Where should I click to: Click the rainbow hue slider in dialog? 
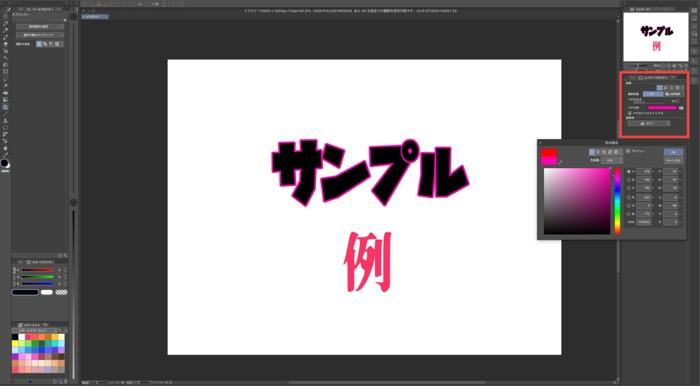pos(617,201)
